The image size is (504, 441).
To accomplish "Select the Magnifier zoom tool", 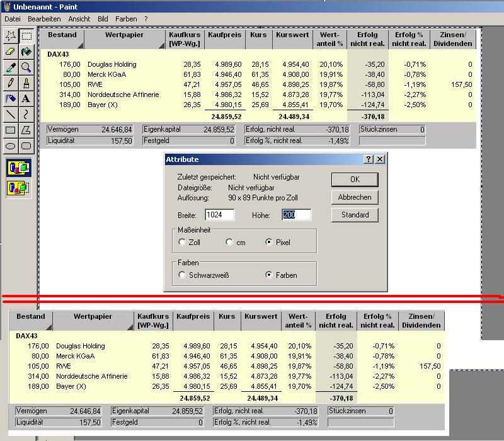I will tap(26, 67).
